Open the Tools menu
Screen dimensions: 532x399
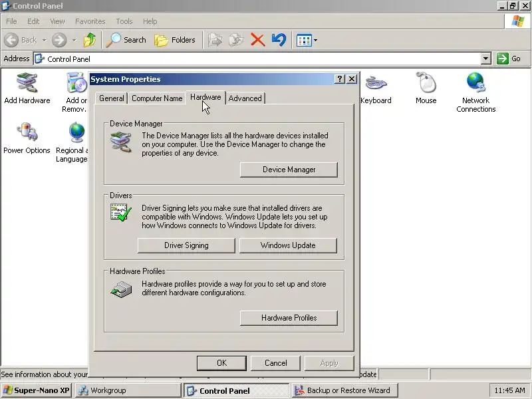tap(124, 21)
